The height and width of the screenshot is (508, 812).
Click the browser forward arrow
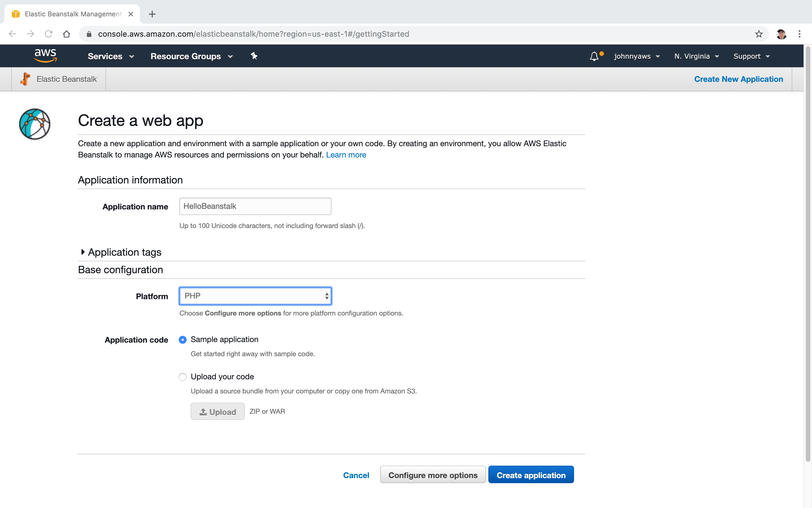pyautogui.click(x=30, y=34)
